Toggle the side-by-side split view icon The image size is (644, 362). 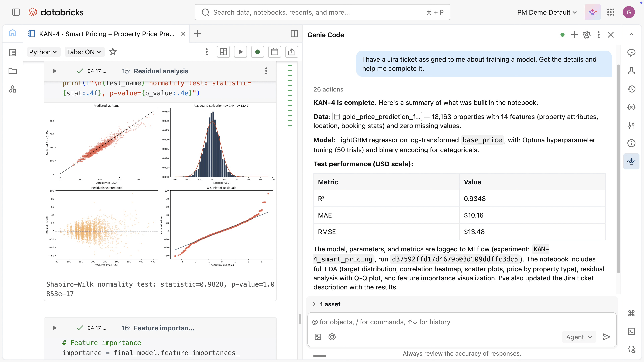(294, 34)
